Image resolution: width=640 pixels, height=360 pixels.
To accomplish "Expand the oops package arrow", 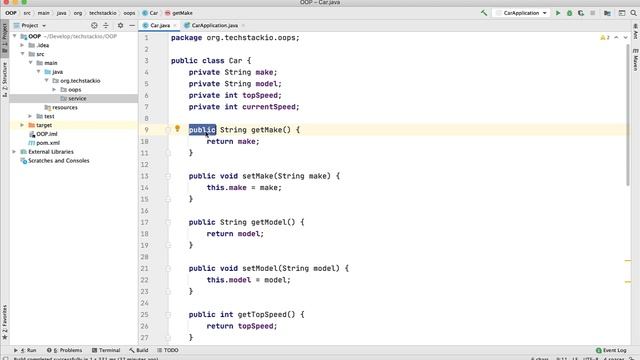I will click(54, 89).
